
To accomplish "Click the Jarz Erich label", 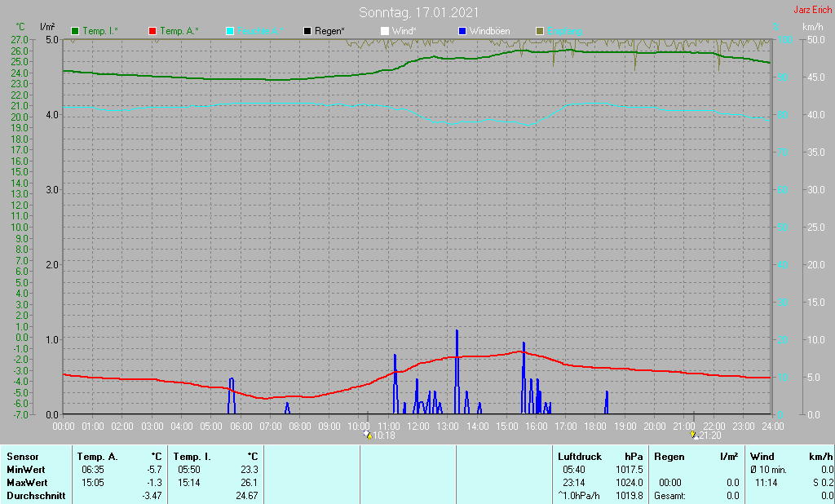I will pyautogui.click(x=813, y=10).
